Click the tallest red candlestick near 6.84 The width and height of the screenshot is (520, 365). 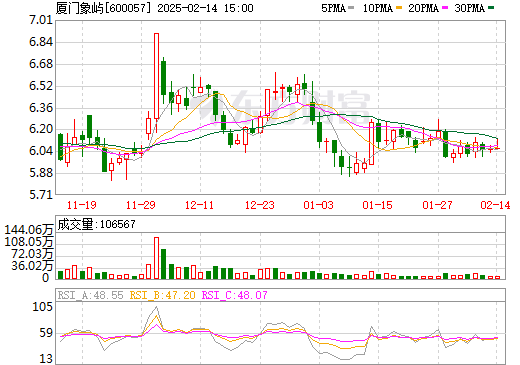pyautogui.click(x=156, y=76)
